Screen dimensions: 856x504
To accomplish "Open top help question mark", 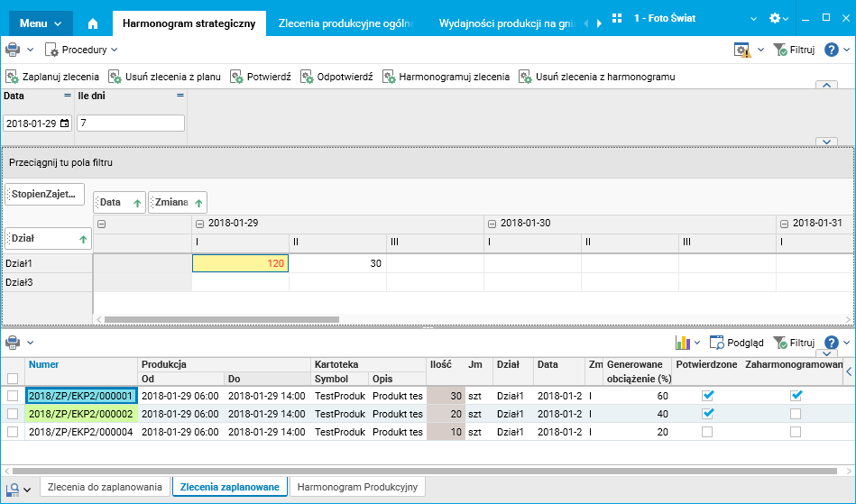I will pos(831,50).
